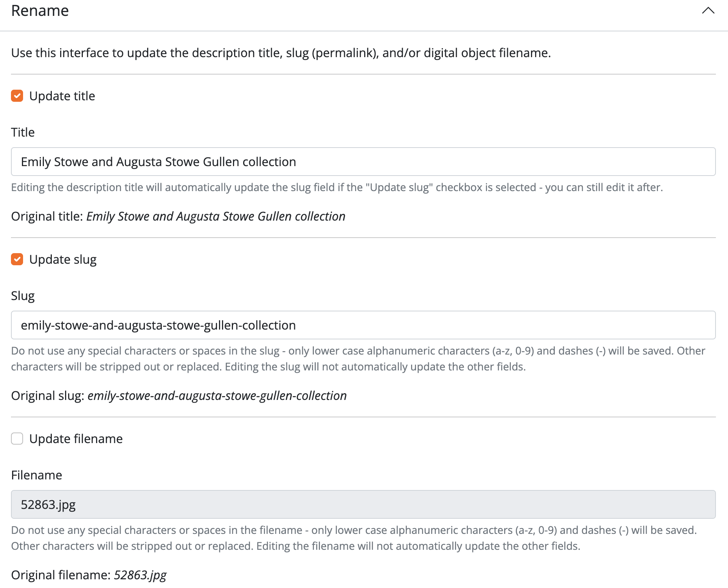Screen dimensions: 728x588
Task: Click the "Title" field label
Action: (23, 132)
